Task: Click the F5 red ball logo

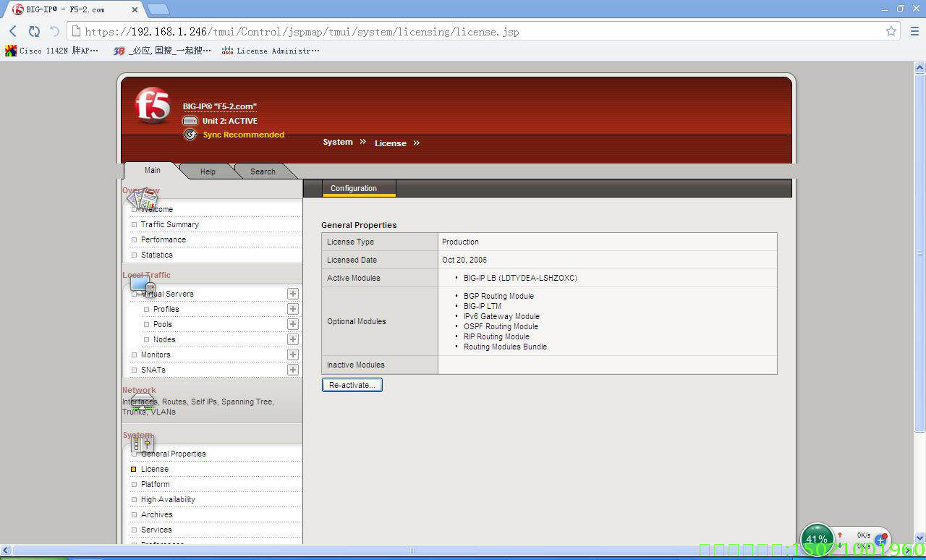Action: pos(153,106)
